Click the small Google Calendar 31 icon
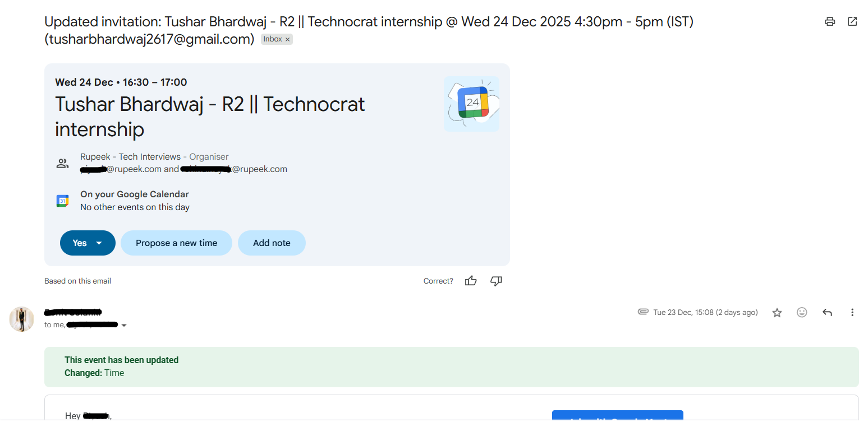The image size is (868, 422). (x=62, y=201)
